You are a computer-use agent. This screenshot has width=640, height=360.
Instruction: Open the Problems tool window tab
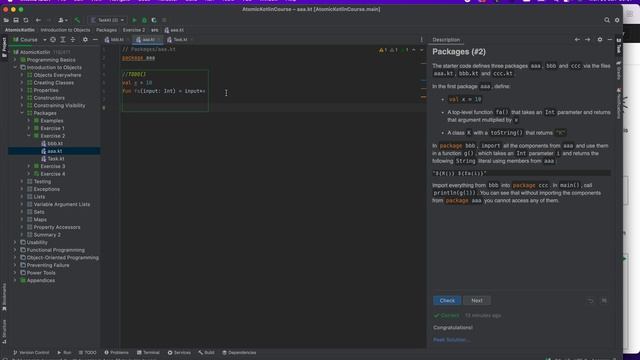pyautogui.click(x=116, y=353)
